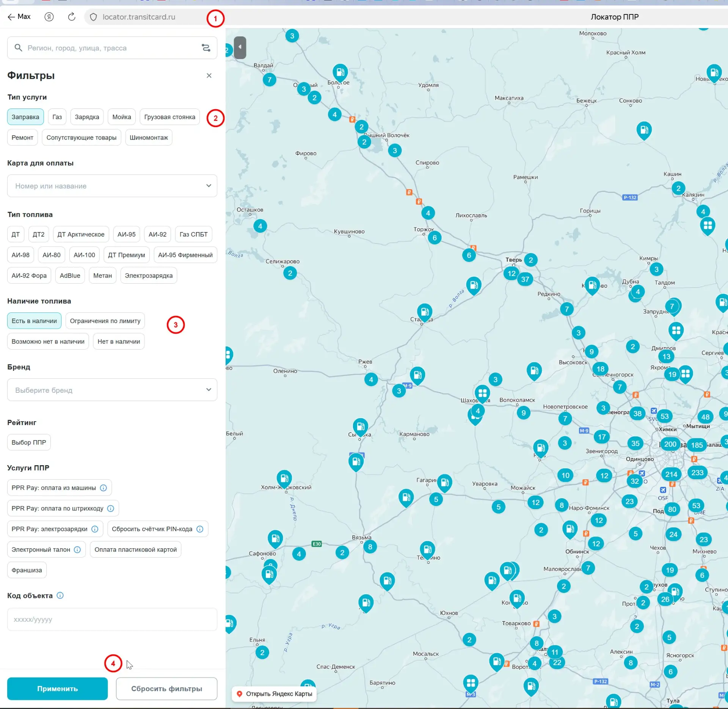Collapse the side panel with arrow handle
Screen dimensions: 728x709
click(x=240, y=47)
